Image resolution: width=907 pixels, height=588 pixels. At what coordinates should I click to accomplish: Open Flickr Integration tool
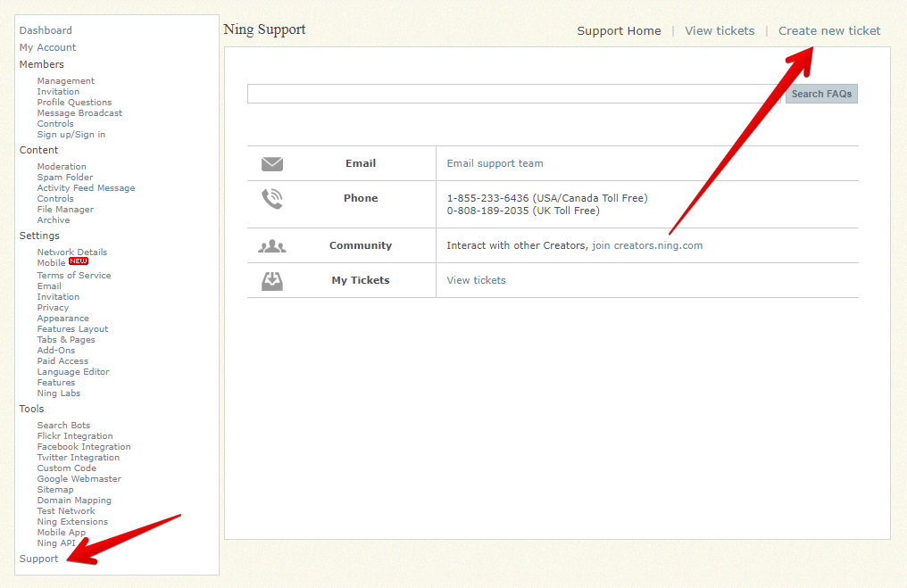(x=75, y=436)
